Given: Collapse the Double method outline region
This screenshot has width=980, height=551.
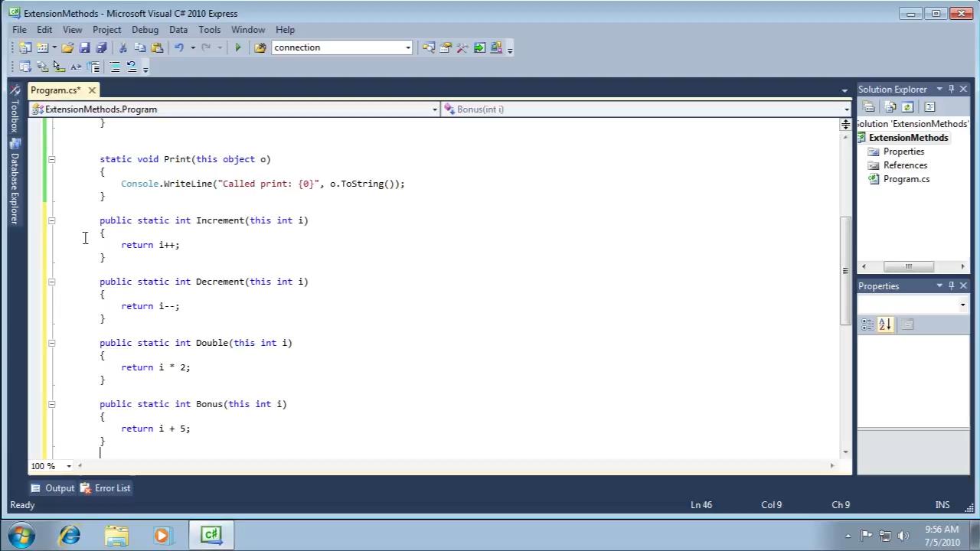Looking at the screenshot, I should click(51, 343).
